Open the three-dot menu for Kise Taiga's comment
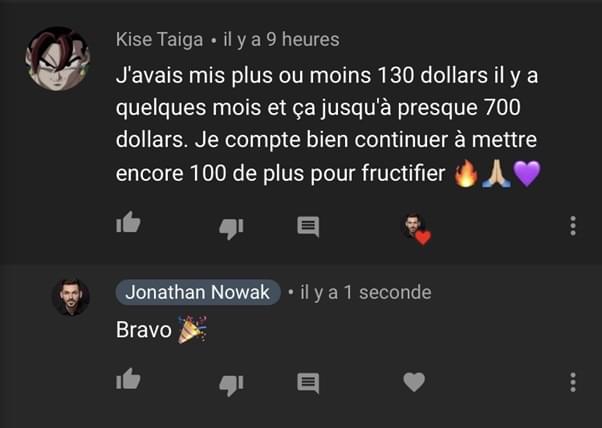This screenshot has height=428, width=602. pyautogui.click(x=573, y=226)
